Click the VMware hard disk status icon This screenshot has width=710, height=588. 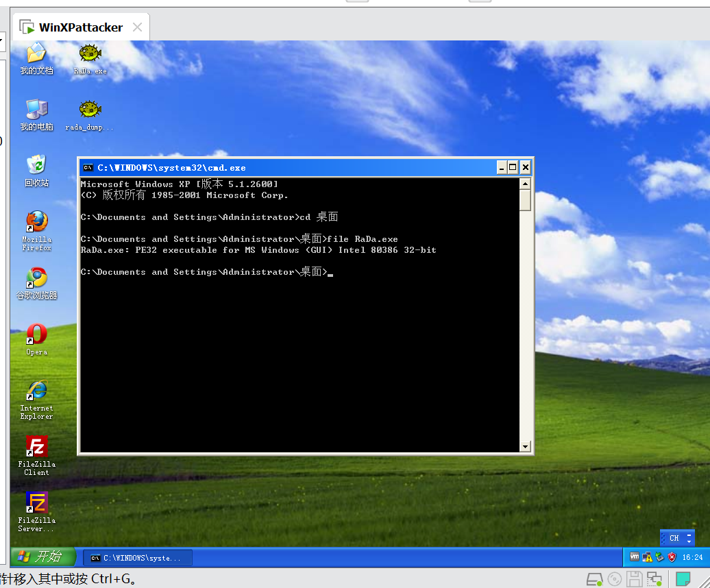pyautogui.click(x=595, y=579)
